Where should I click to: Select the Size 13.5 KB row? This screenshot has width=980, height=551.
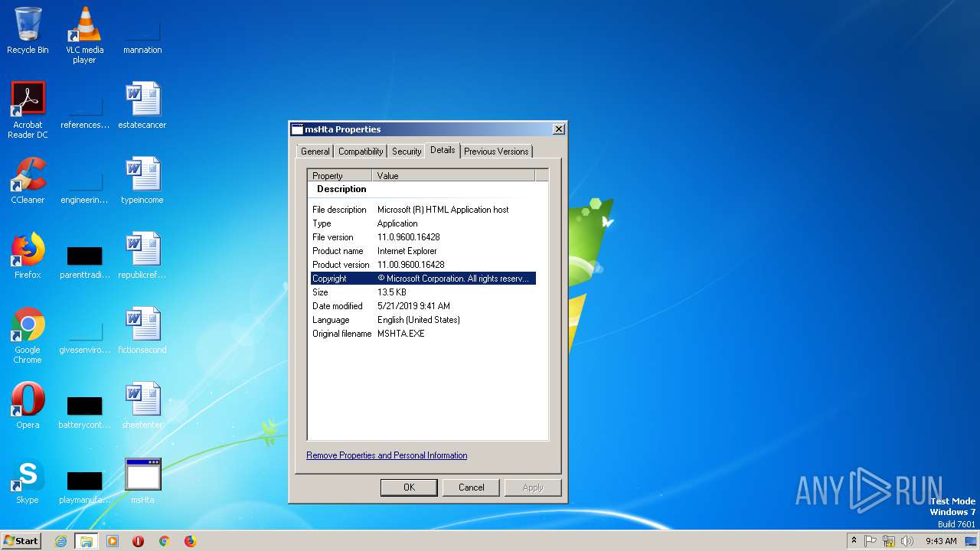(423, 292)
